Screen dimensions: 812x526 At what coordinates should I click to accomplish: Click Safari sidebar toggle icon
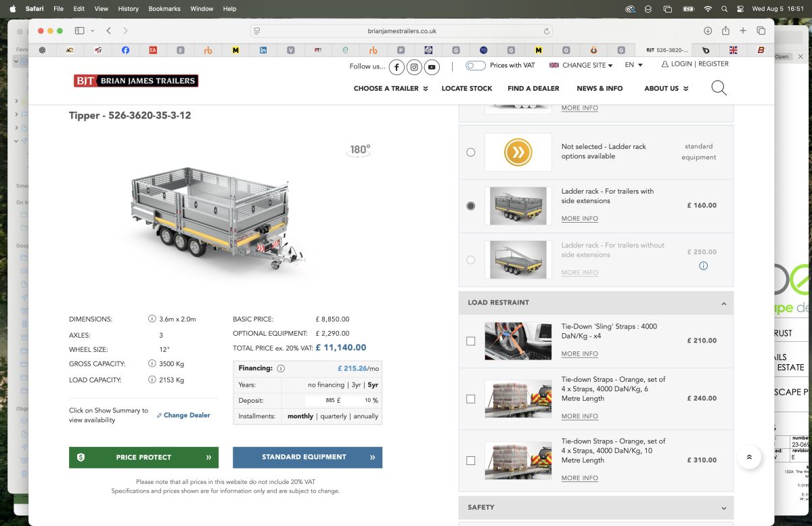pos(79,30)
